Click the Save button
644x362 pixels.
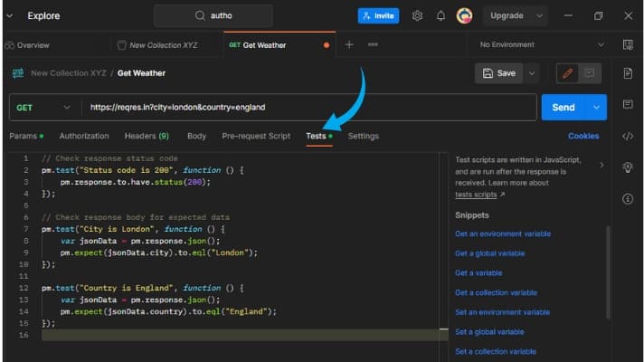click(499, 73)
